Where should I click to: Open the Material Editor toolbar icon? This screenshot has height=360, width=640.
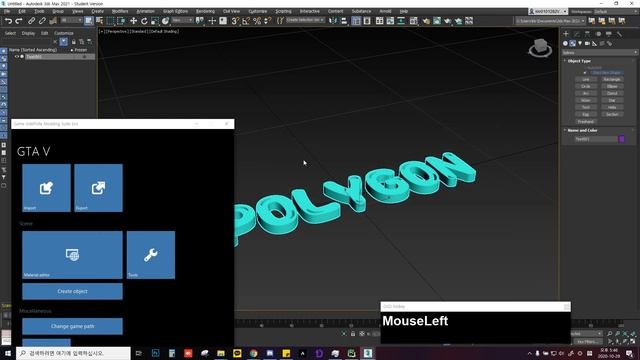click(413, 20)
